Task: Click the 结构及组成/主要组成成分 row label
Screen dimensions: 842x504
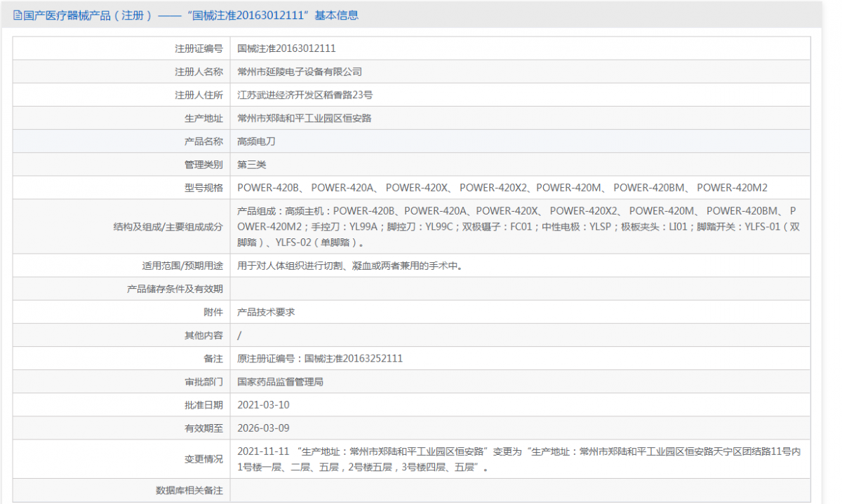Action: pyautogui.click(x=168, y=226)
